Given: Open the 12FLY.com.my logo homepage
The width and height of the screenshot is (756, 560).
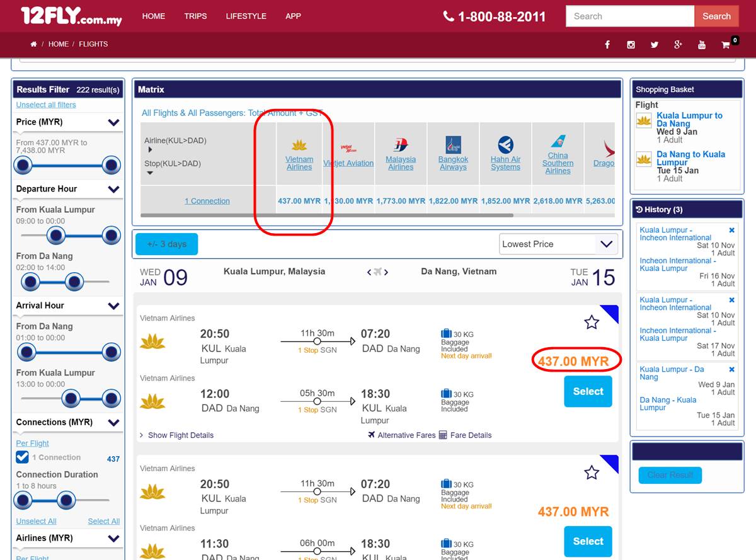Looking at the screenshot, I should (x=71, y=16).
